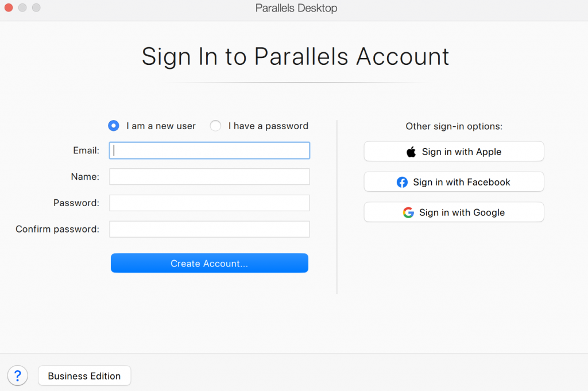Select the "I am a new user" option
588x391 pixels.
[114, 126]
